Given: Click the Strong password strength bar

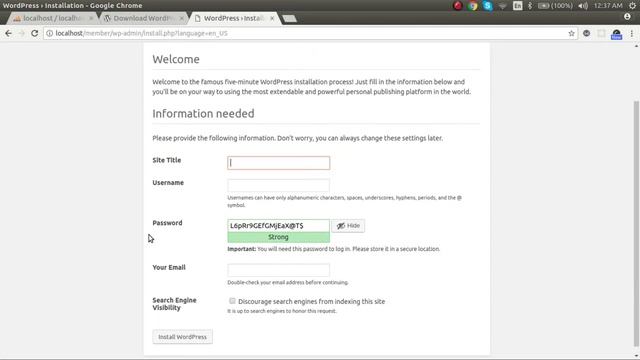Looking at the screenshot, I should coord(278,237).
